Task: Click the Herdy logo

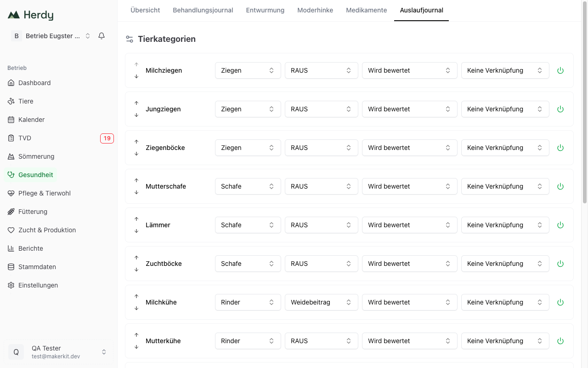Action: (31, 15)
